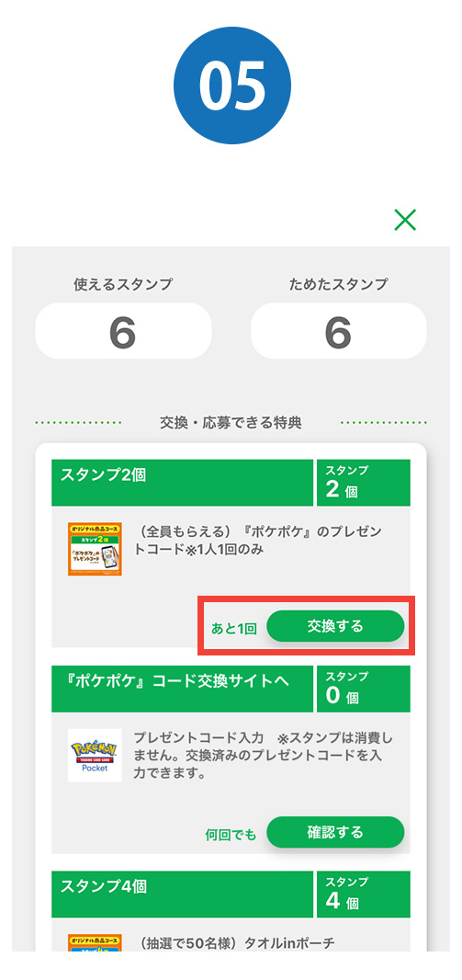Tap the 交換・応募できる特典 section heading
462x980 pixels.
tap(231, 423)
